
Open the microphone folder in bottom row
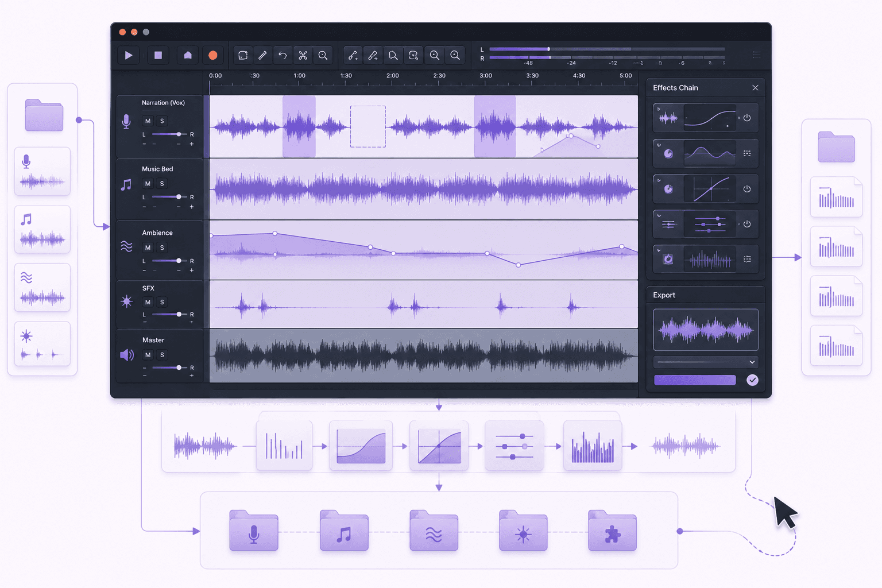pyautogui.click(x=254, y=531)
